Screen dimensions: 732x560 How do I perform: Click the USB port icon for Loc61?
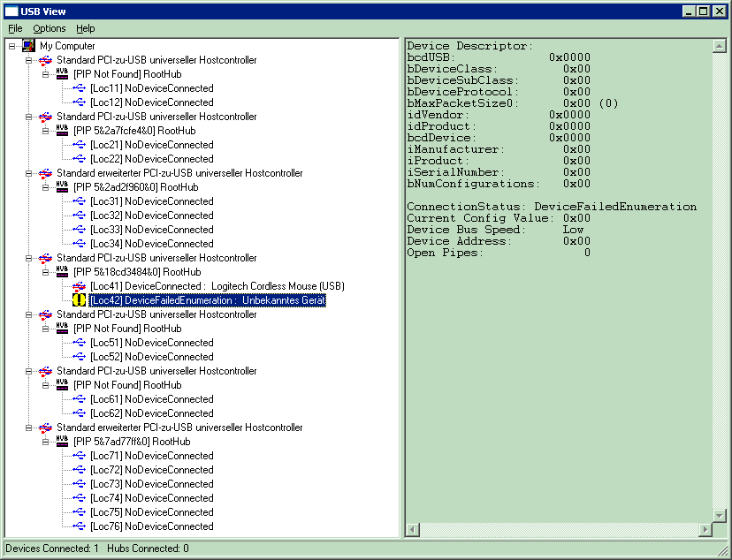click(x=80, y=399)
